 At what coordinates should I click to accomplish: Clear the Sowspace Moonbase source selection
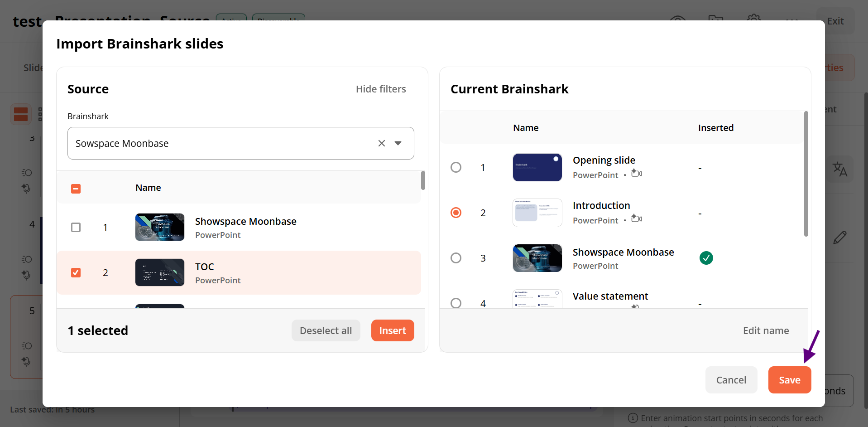pos(382,143)
